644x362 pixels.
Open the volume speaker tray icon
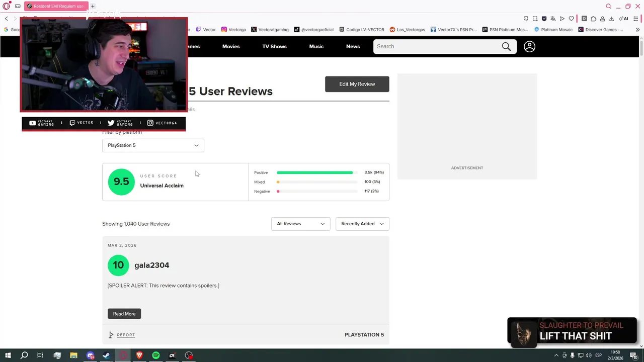point(588,355)
